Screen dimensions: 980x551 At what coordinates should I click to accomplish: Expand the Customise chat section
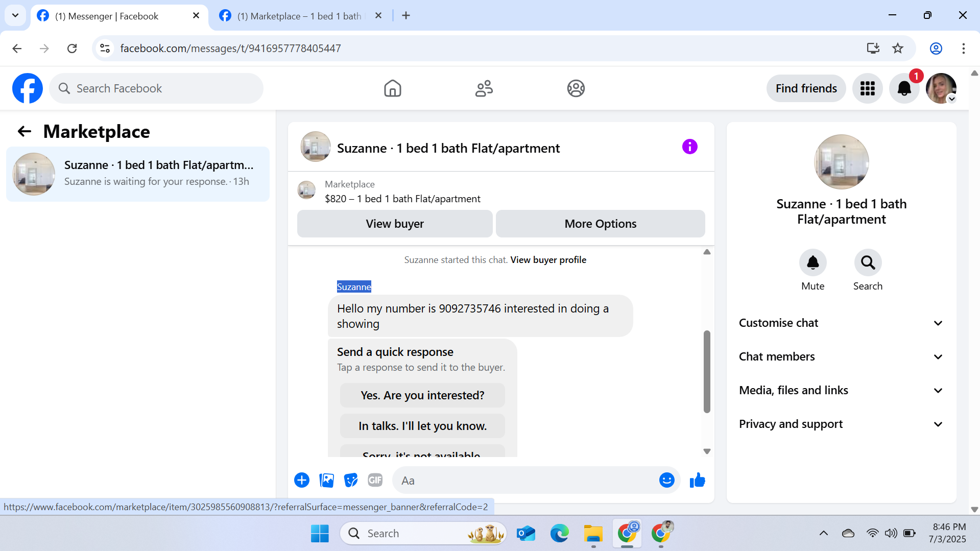(x=841, y=323)
